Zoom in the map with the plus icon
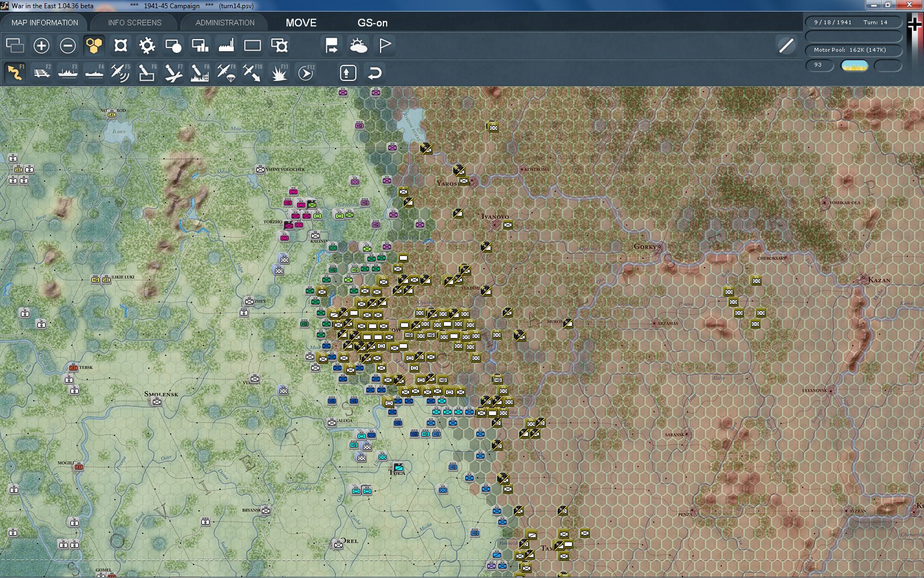The height and width of the screenshot is (578, 924). (x=41, y=45)
